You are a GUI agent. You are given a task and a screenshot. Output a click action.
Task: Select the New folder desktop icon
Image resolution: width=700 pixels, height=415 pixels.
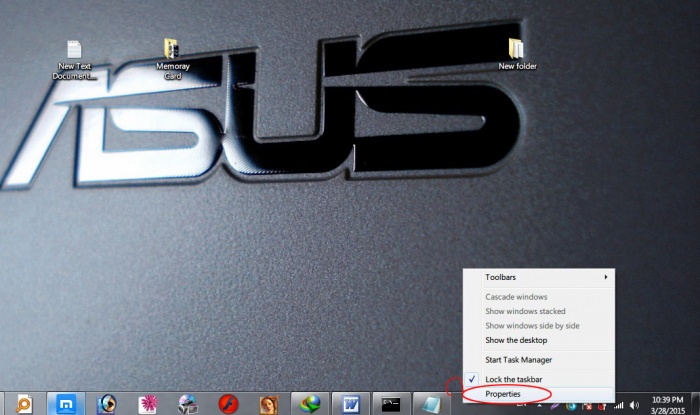tap(517, 54)
